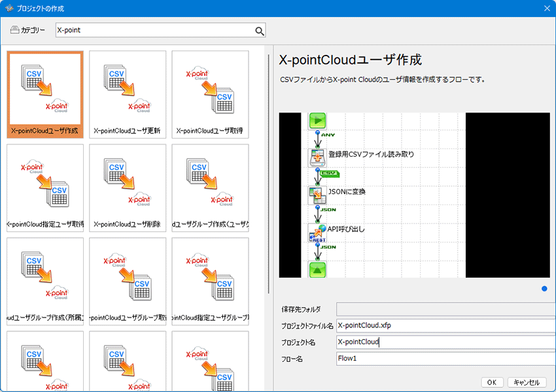Click the API呼び出し REST component icon
This screenshot has height=392, width=556.
tap(317, 233)
